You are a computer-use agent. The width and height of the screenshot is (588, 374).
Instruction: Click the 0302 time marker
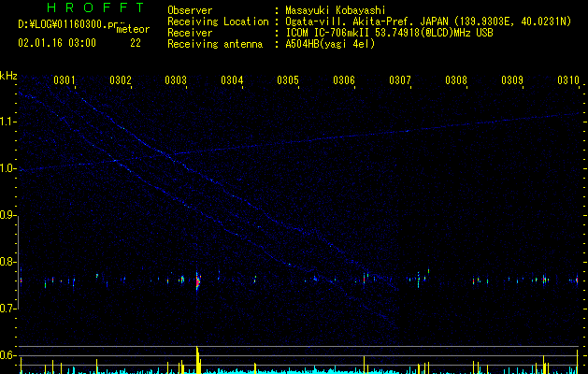point(121,79)
